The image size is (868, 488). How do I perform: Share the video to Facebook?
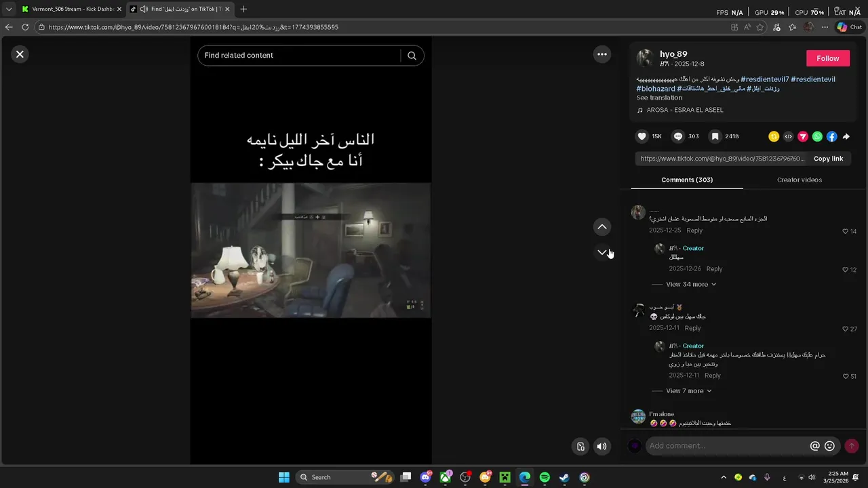point(832,136)
